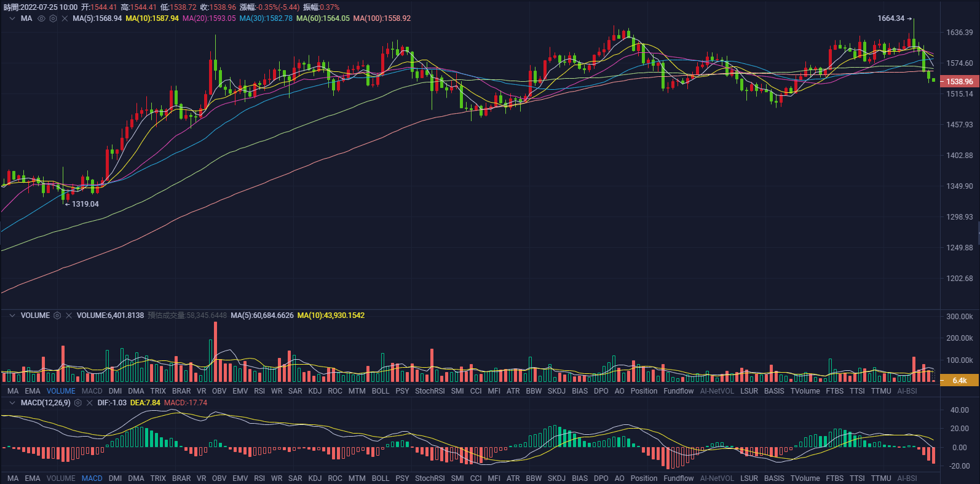Select PSY tab in bottom indicator row
The width and height of the screenshot is (980, 484).
[402, 478]
